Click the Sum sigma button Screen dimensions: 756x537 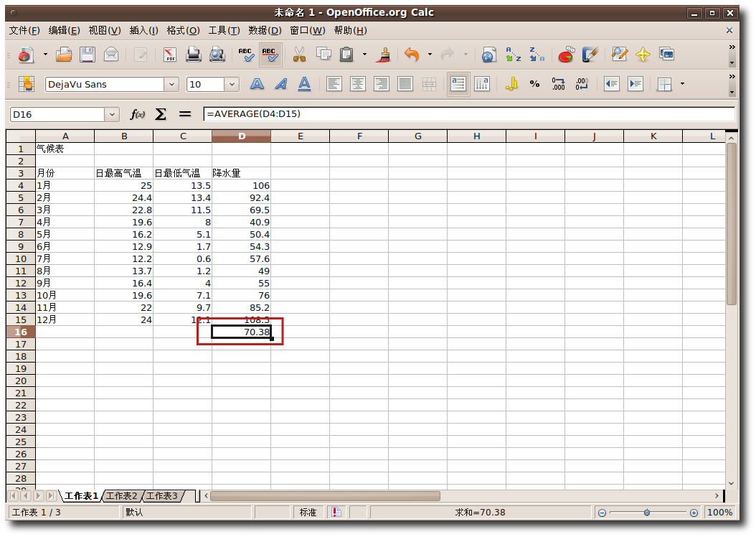pos(161,114)
